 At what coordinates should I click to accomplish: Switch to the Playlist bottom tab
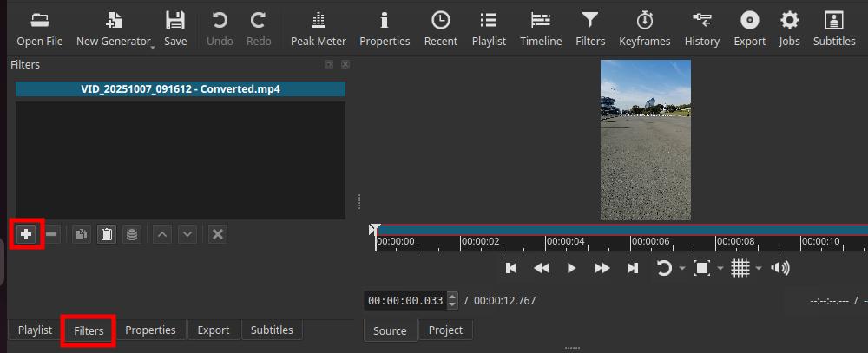(x=35, y=330)
